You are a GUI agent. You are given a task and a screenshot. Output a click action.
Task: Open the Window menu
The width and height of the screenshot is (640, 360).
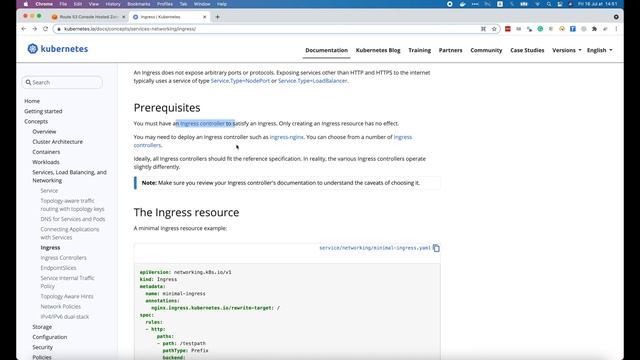tap(202, 4)
